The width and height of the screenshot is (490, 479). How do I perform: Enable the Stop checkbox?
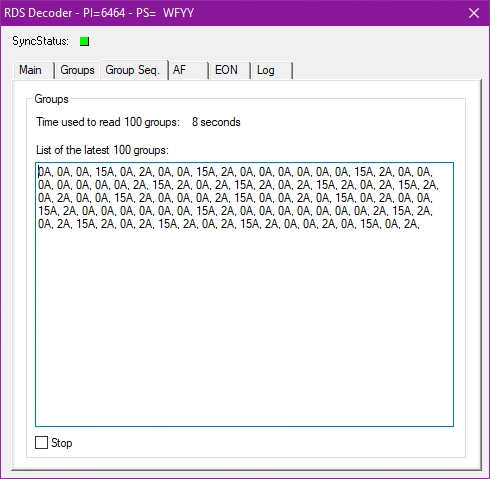(x=41, y=443)
